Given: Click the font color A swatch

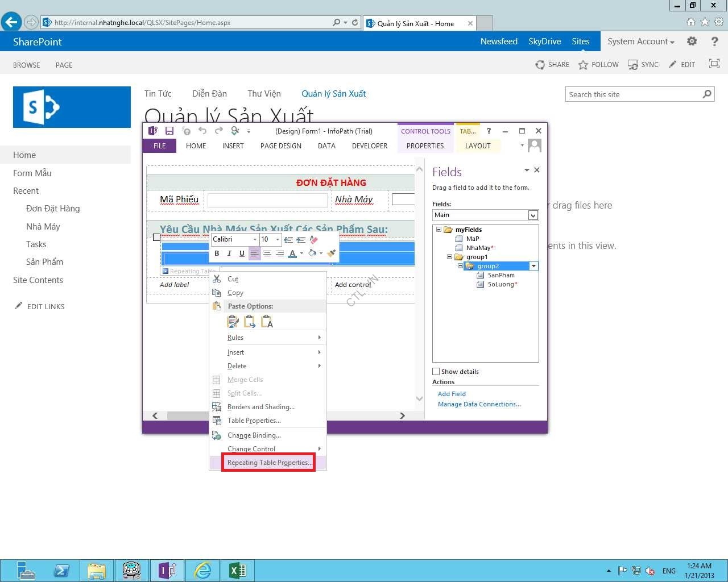Looking at the screenshot, I should tap(292, 253).
